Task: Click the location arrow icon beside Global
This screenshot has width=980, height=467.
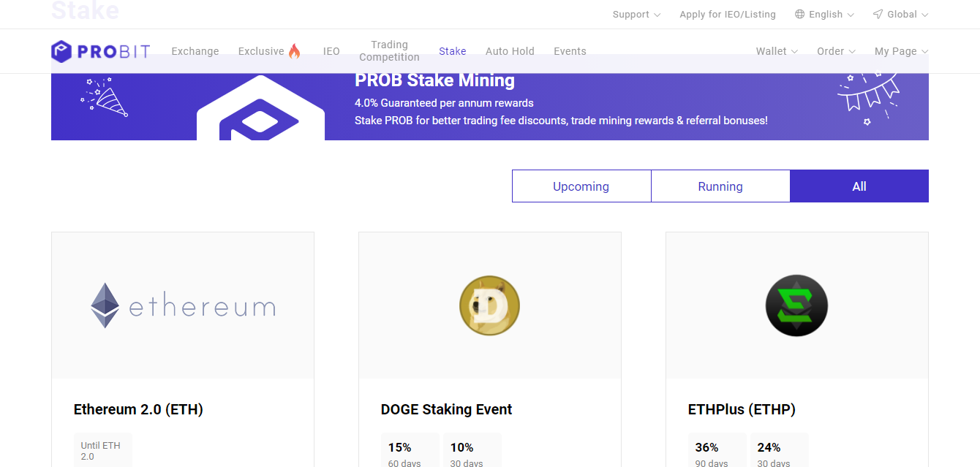Action: 878,15
